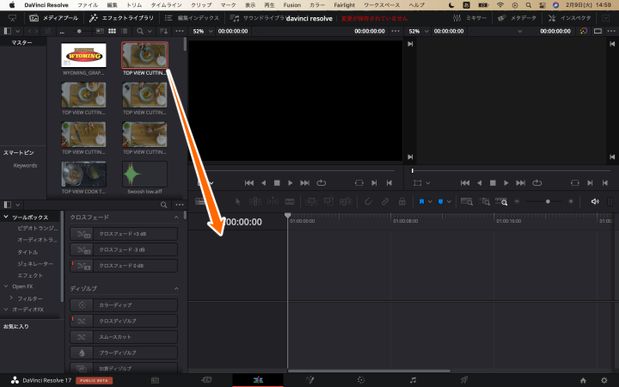Jump to last frame in timeline viewer
The height and width of the screenshot is (387, 619).
coord(521,183)
